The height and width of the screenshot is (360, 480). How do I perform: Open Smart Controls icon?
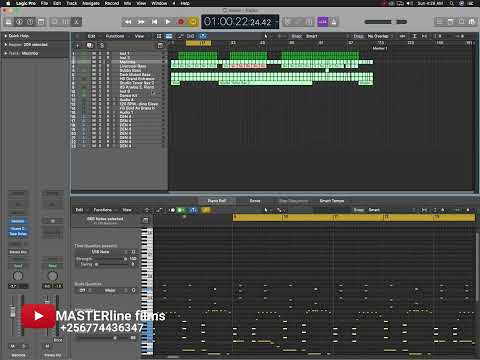[55, 22]
